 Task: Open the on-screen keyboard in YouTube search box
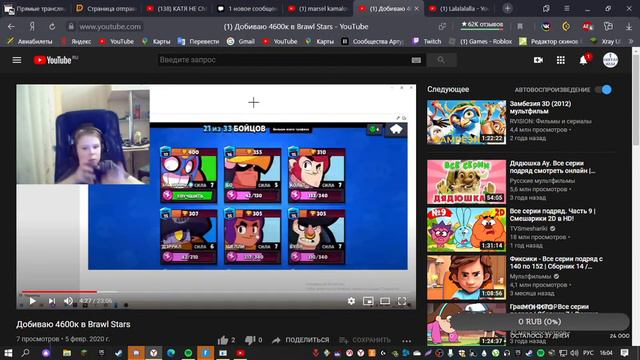[x=416, y=60]
